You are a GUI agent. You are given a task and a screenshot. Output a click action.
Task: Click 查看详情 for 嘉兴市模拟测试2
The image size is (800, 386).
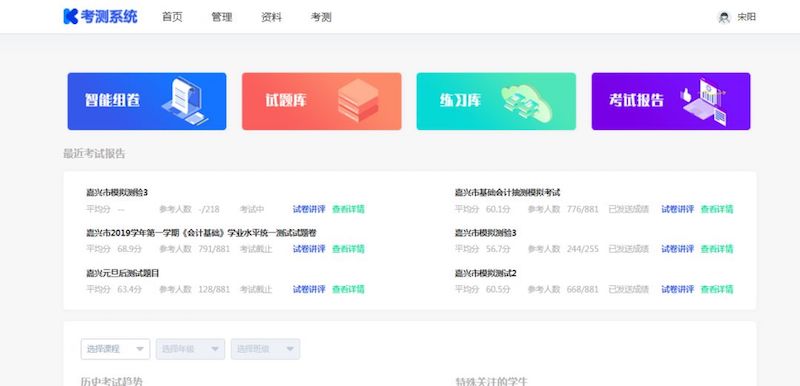(717, 290)
